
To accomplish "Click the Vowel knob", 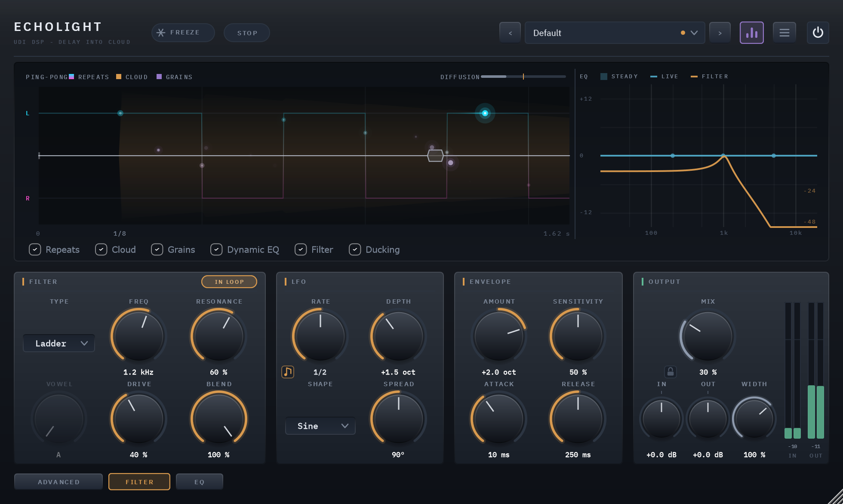I will [58, 418].
